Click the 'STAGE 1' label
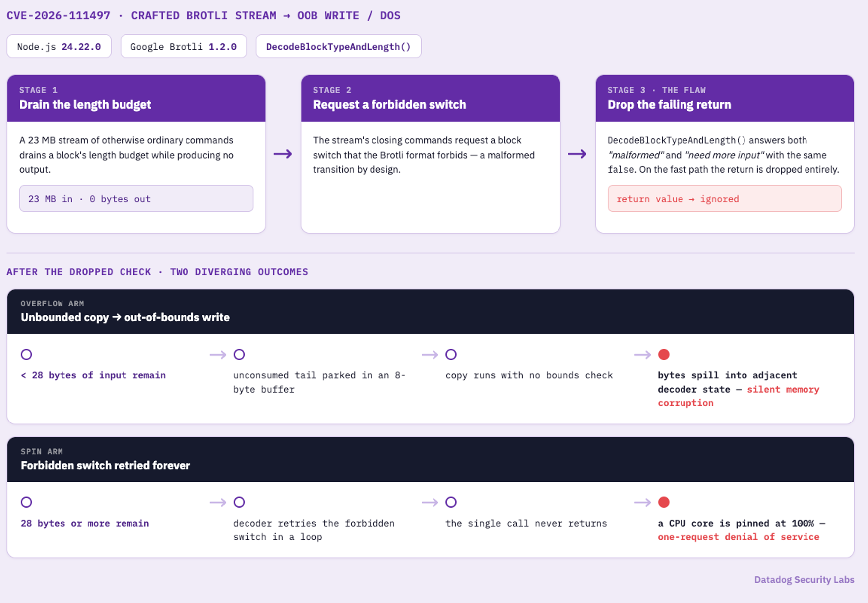The width and height of the screenshot is (868, 603). pos(38,90)
